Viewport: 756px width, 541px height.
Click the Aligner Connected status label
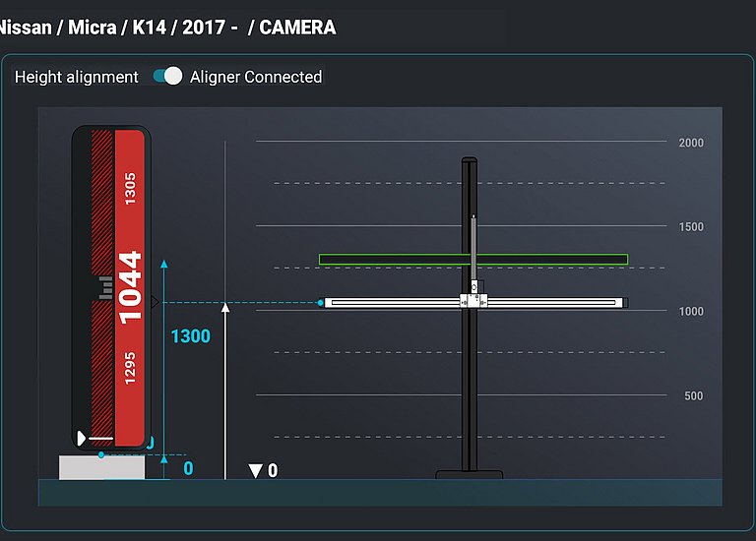point(256,77)
